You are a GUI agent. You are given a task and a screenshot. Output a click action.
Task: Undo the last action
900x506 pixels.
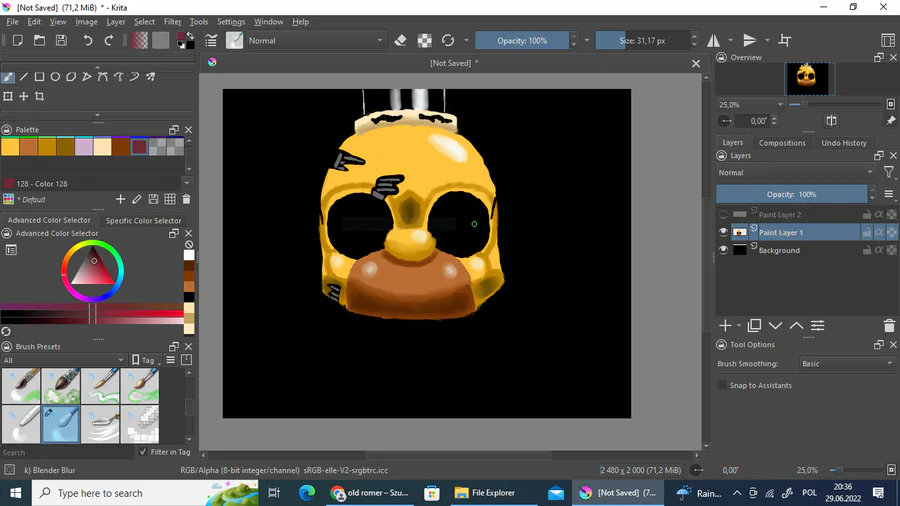point(87,40)
